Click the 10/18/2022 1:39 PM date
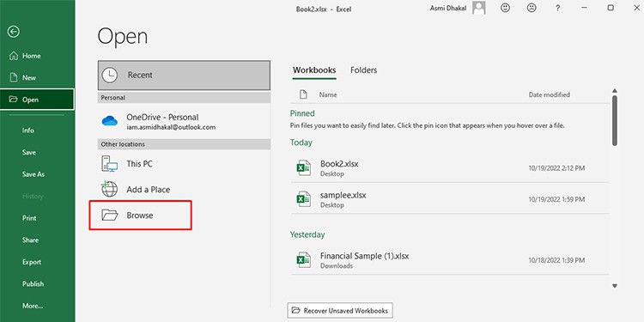 click(556, 260)
